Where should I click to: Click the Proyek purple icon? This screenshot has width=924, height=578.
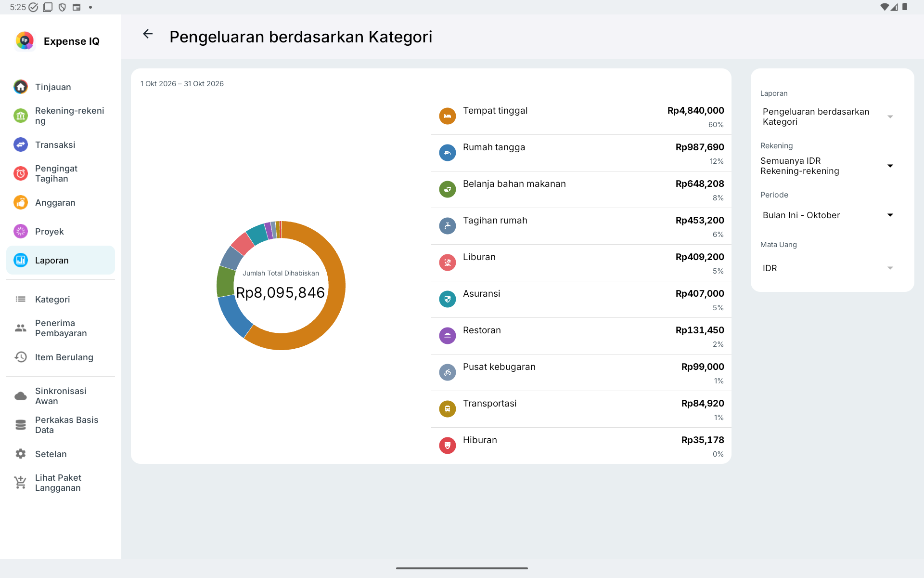[21, 231]
